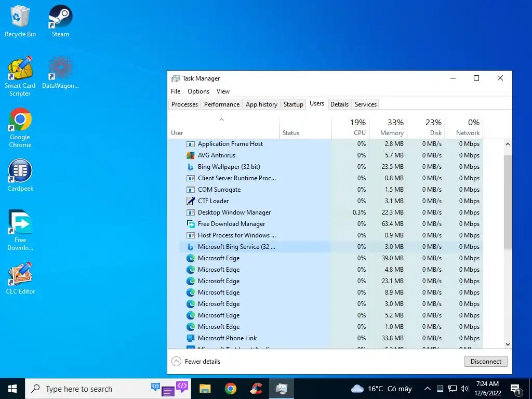This screenshot has height=399, width=532.
Task: Switch to the Processes tab
Action: point(184,104)
